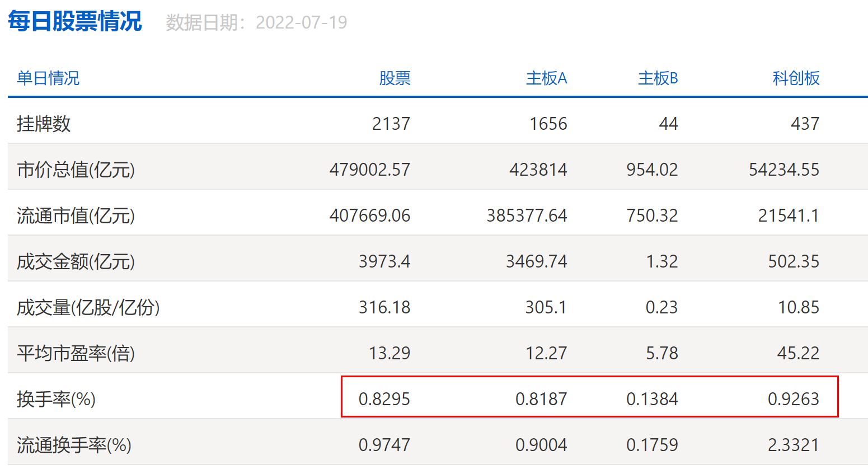Click trading volume 10.85
This screenshot has width=868, height=469.
click(799, 307)
